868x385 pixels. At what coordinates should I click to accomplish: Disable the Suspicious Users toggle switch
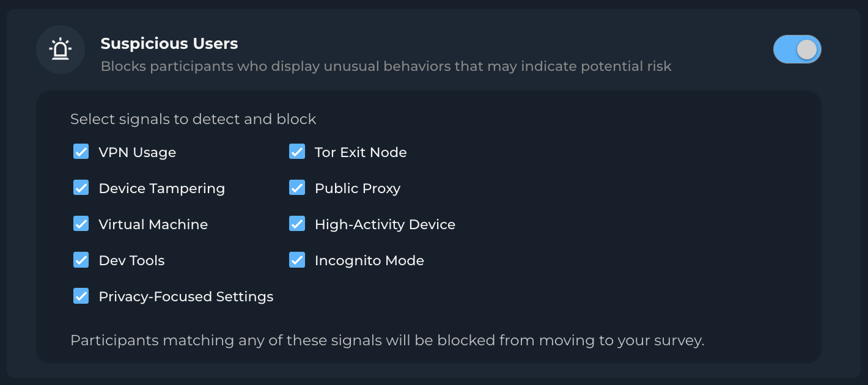click(x=796, y=50)
